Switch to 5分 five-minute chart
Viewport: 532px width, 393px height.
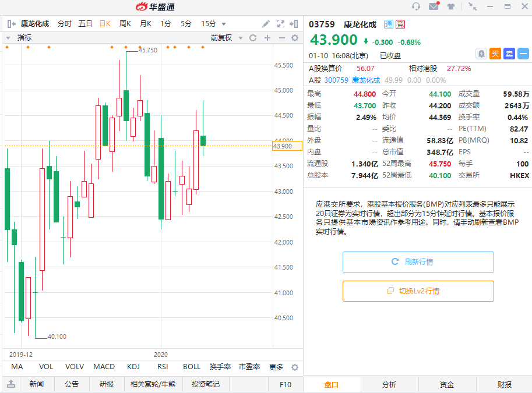pyautogui.click(x=186, y=24)
